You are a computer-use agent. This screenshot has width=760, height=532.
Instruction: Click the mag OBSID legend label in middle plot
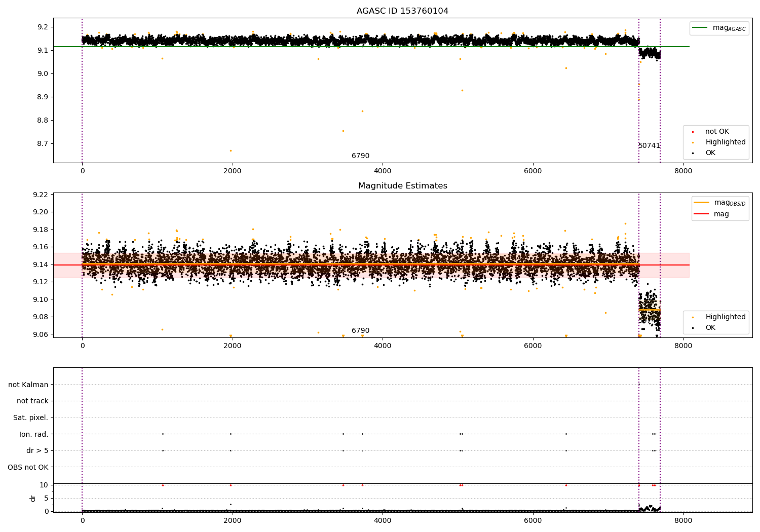[730, 203]
